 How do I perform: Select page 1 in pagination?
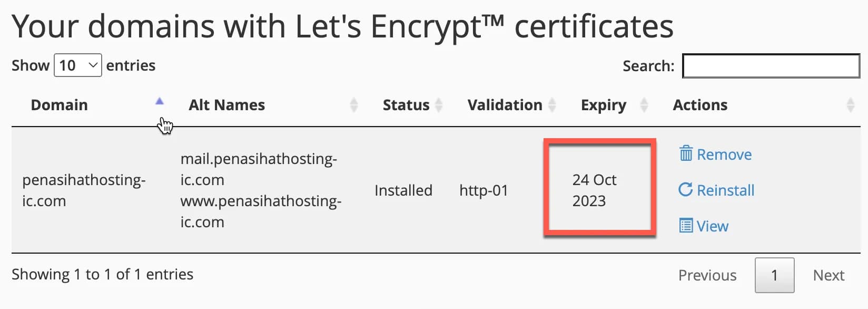(774, 275)
